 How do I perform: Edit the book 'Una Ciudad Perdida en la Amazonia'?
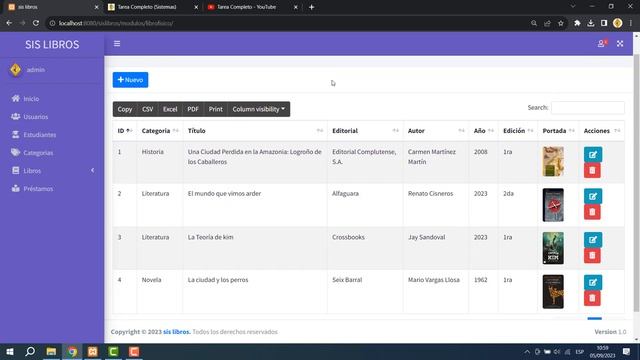tap(593, 155)
